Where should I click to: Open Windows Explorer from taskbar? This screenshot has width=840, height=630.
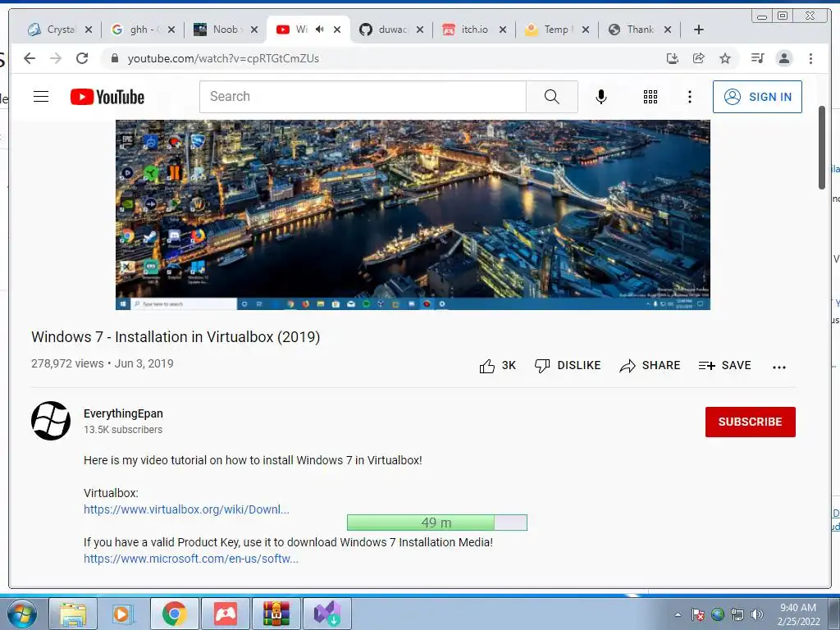pos(73,614)
